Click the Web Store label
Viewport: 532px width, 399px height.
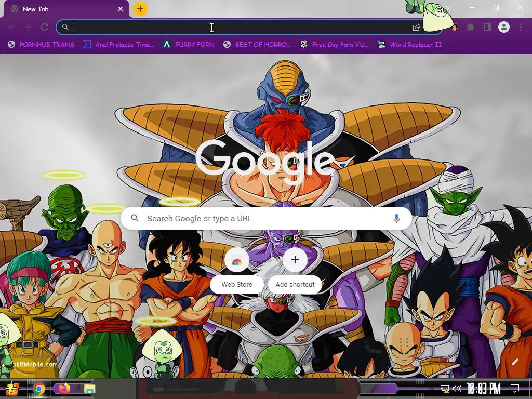237,284
